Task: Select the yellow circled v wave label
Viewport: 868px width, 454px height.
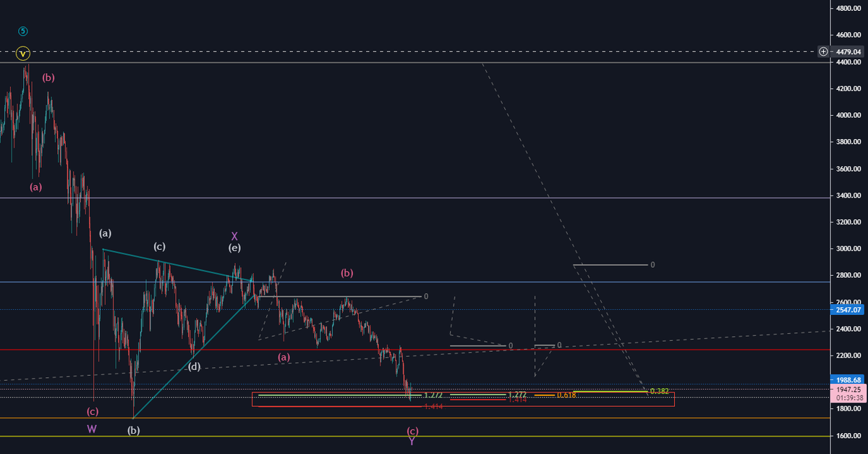Action: click(x=23, y=53)
